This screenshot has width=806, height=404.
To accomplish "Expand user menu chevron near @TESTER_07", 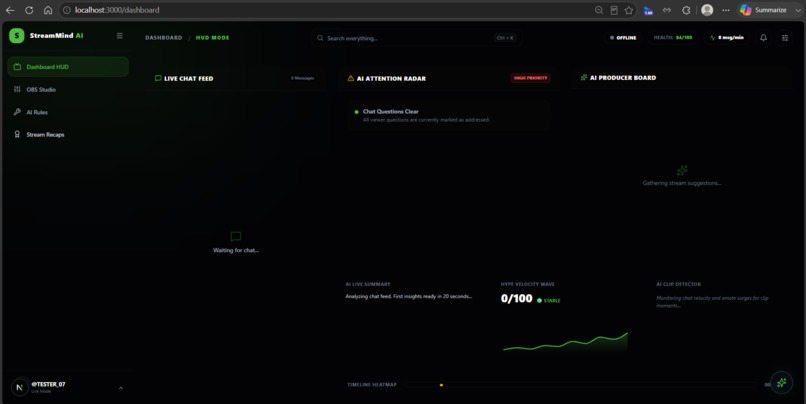I will [121, 388].
